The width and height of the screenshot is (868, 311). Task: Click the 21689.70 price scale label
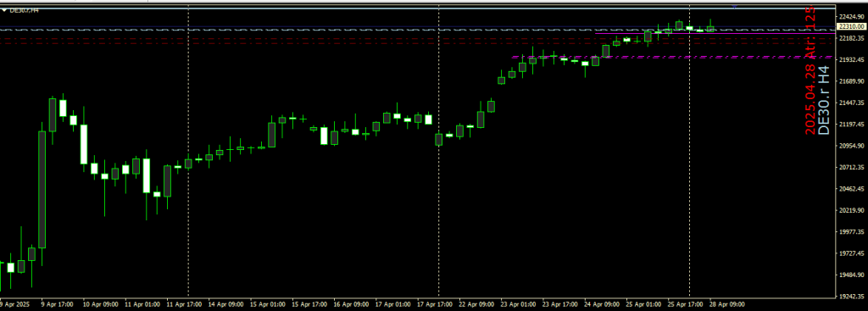click(852, 81)
